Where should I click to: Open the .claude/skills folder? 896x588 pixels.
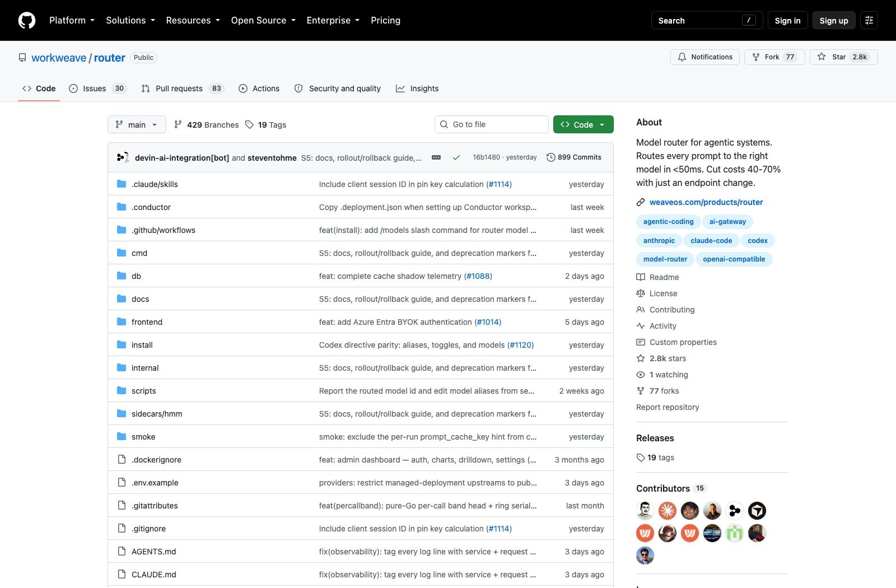click(x=155, y=184)
